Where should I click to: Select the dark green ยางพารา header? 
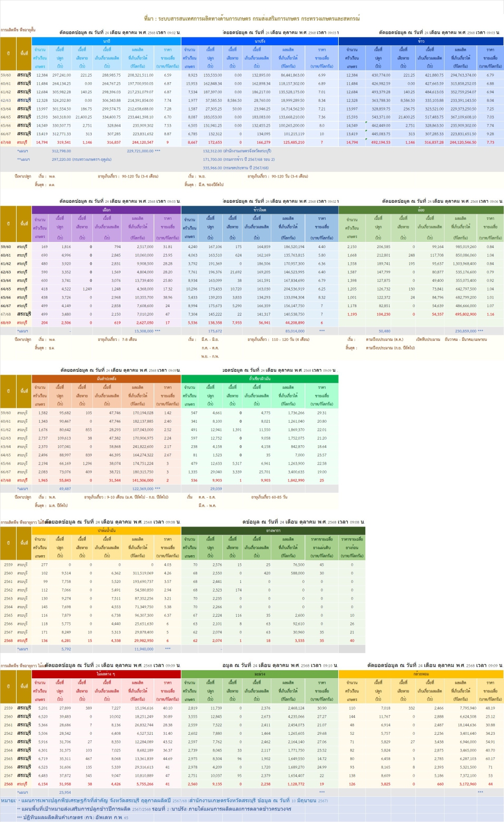click(273, 531)
